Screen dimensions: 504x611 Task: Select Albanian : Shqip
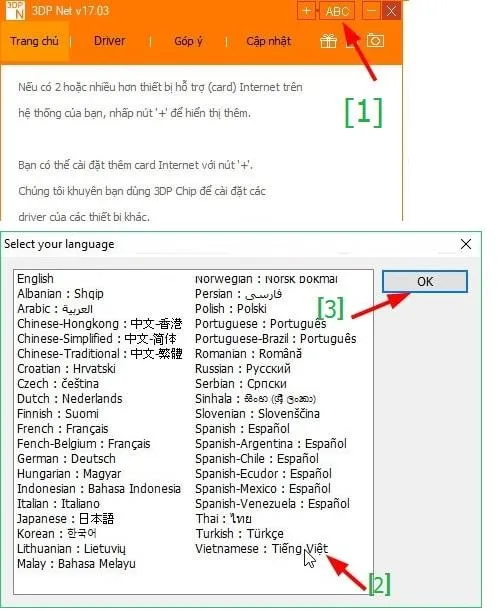[60, 293]
